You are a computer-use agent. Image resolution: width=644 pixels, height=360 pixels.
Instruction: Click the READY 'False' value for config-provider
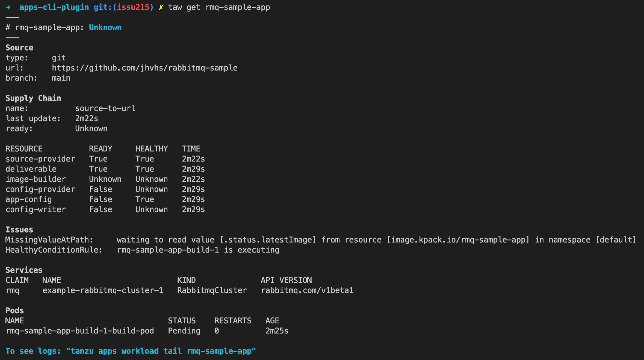pos(101,189)
